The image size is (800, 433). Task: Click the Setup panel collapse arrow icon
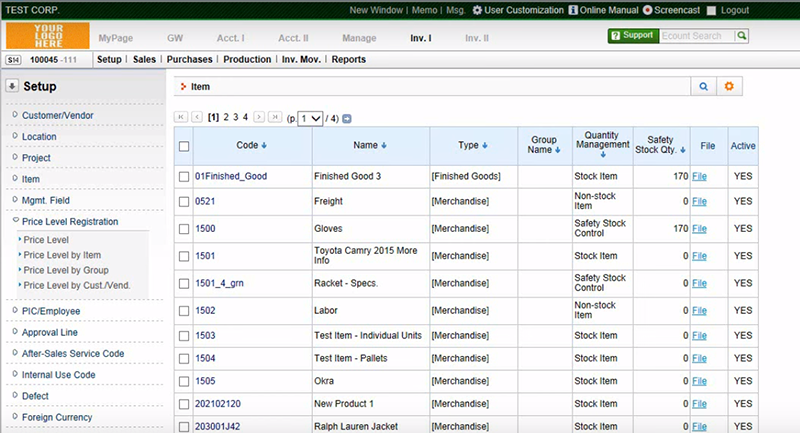[x=12, y=86]
